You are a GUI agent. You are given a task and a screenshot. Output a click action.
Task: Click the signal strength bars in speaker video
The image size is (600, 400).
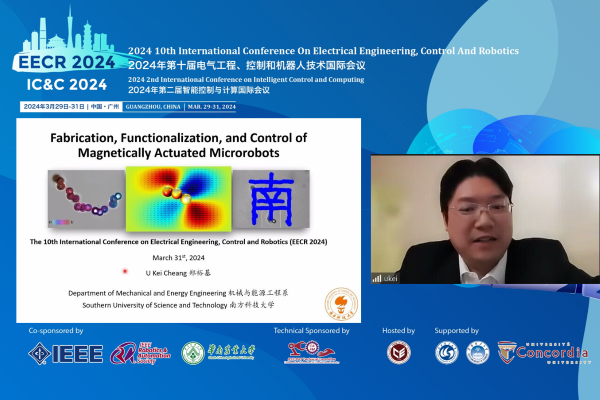click(377, 278)
